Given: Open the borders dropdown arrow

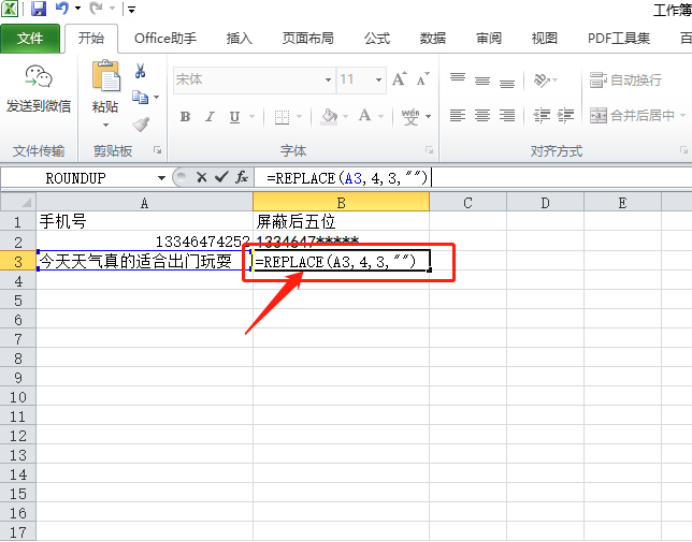Looking at the screenshot, I should pyautogui.click(x=299, y=117).
